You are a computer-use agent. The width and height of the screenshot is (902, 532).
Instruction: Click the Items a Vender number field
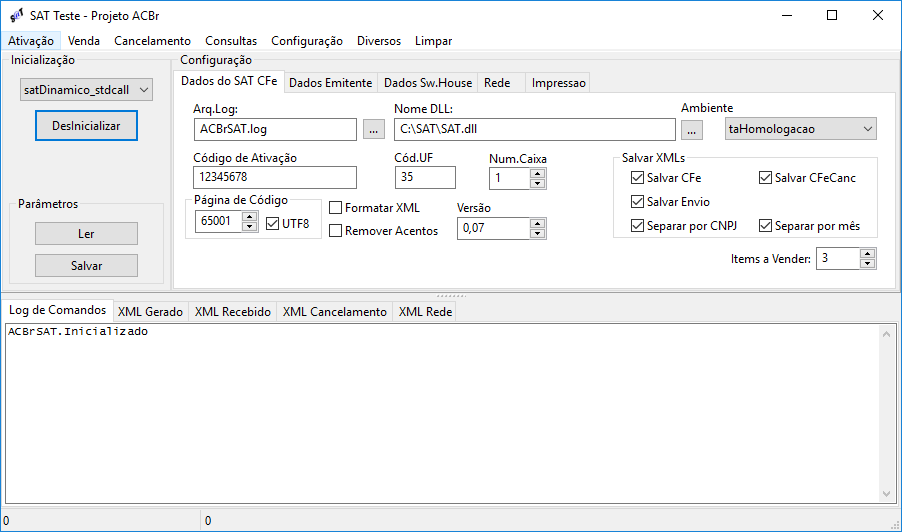point(839,259)
